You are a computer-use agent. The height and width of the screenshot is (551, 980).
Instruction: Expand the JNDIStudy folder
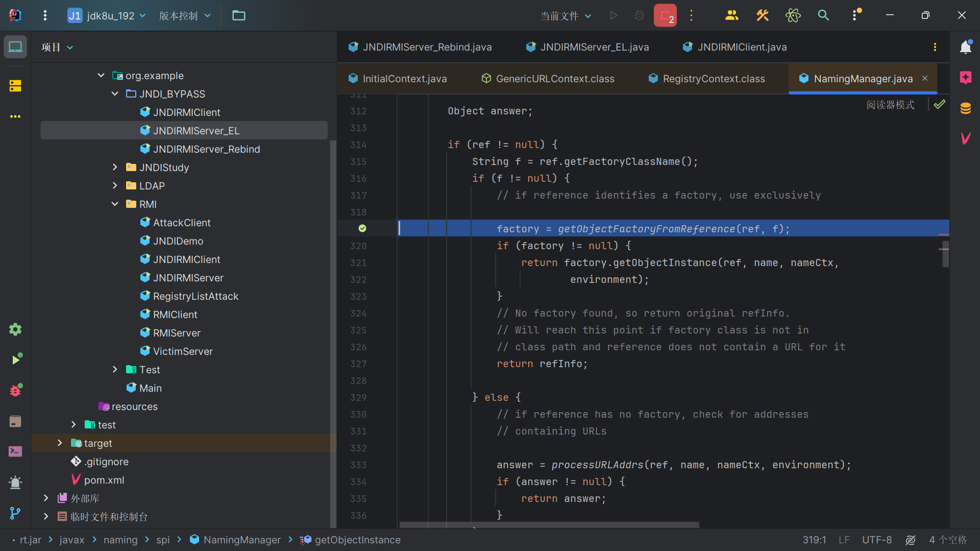115,167
